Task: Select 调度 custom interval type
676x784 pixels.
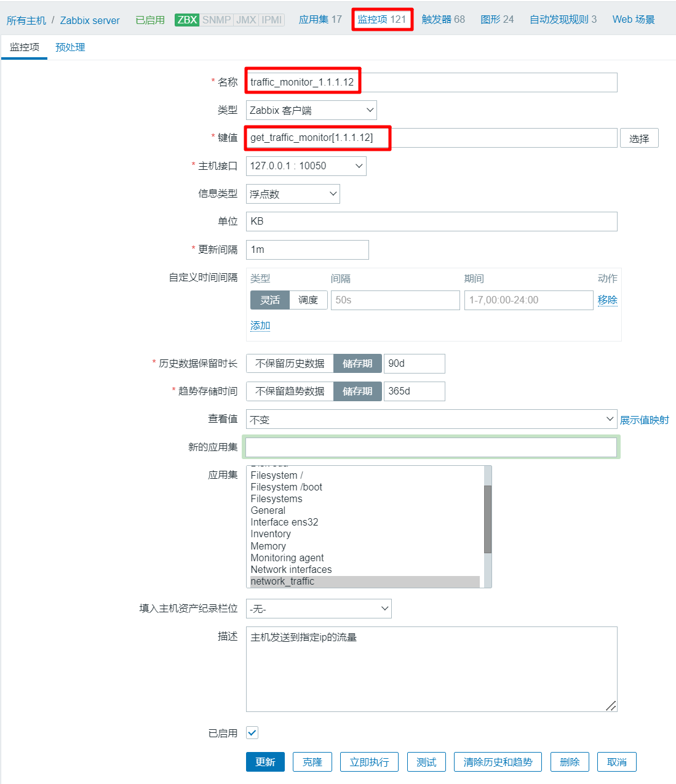Action: (x=308, y=300)
